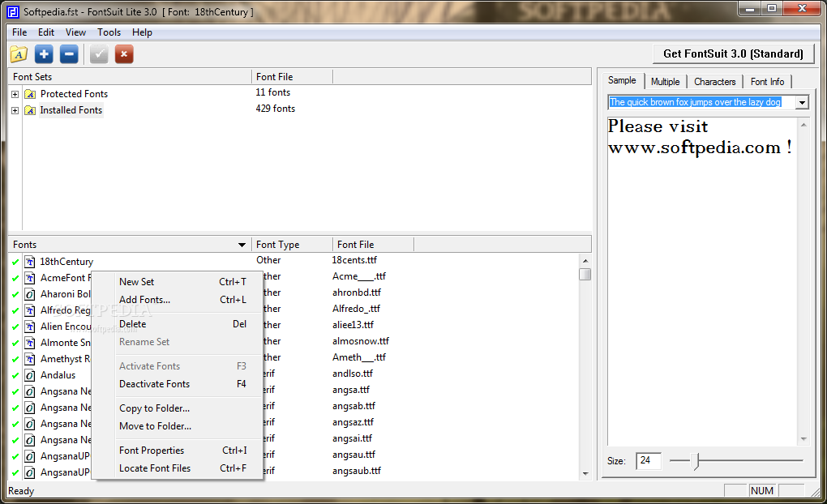The width and height of the screenshot is (827, 504).
Task: Select the Sample tab
Action: tap(623, 80)
